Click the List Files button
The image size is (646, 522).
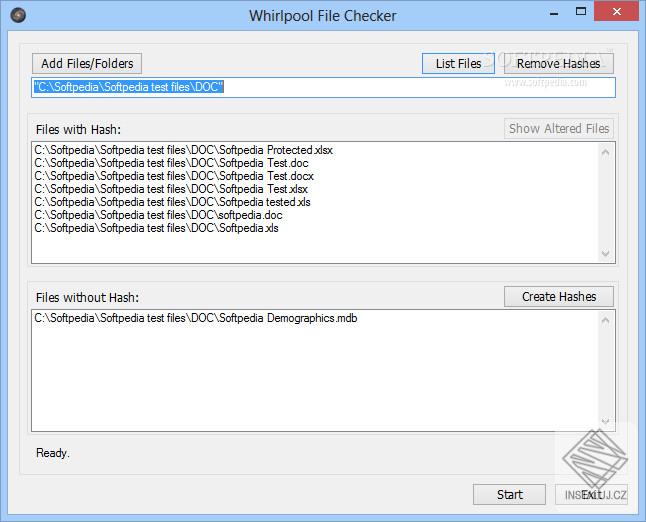point(458,63)
